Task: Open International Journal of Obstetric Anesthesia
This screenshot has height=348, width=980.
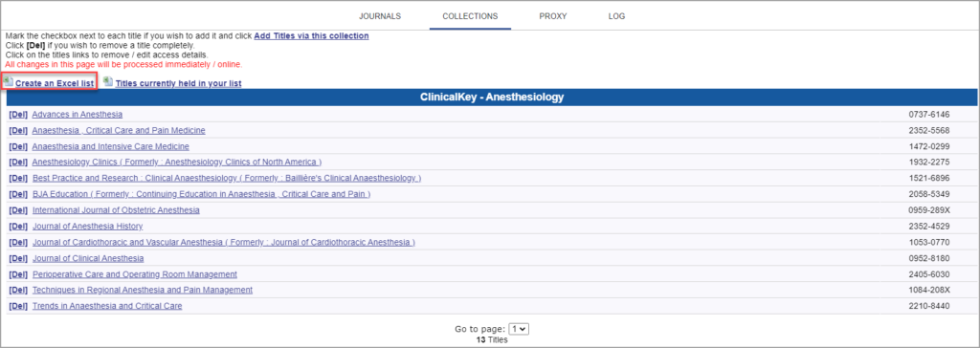Action: (x=116, y=210)
